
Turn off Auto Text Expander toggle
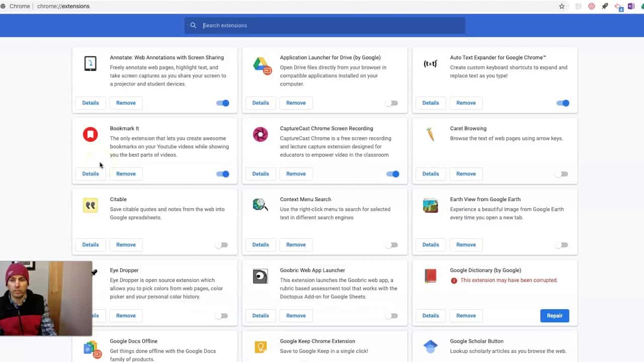[562, 103]
